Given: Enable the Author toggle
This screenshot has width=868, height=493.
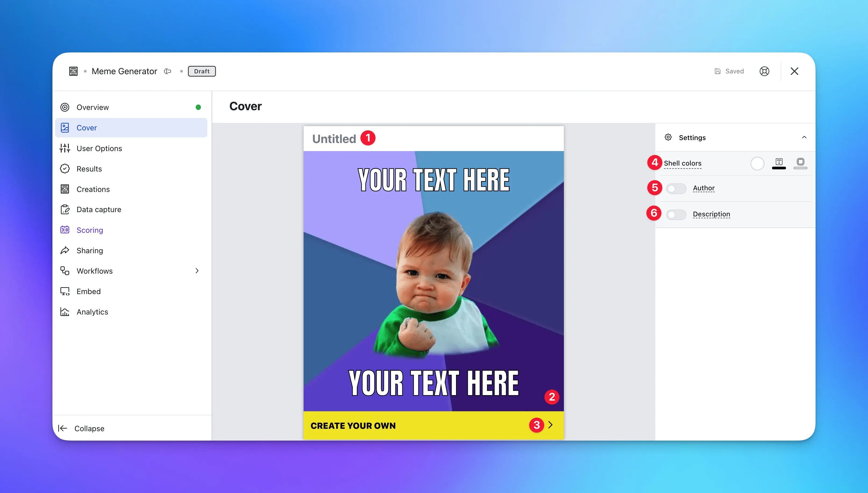Looking at the screenshot, I should click(676, 189).
